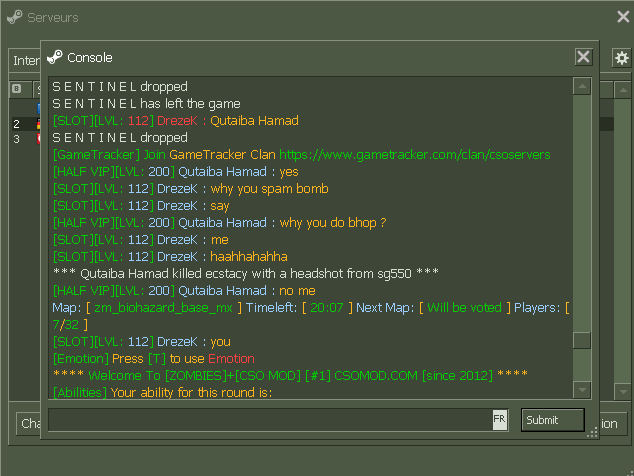Click console scrollbar down arrow
Screen dimensions: 634x476
582,390
